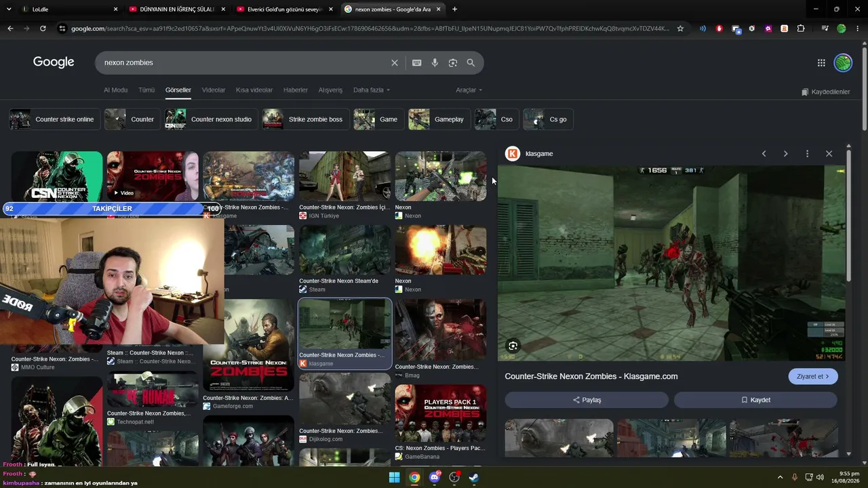Open more options in the image preview
The height and width of the screenshot is (488, 868).
[807, 154]
